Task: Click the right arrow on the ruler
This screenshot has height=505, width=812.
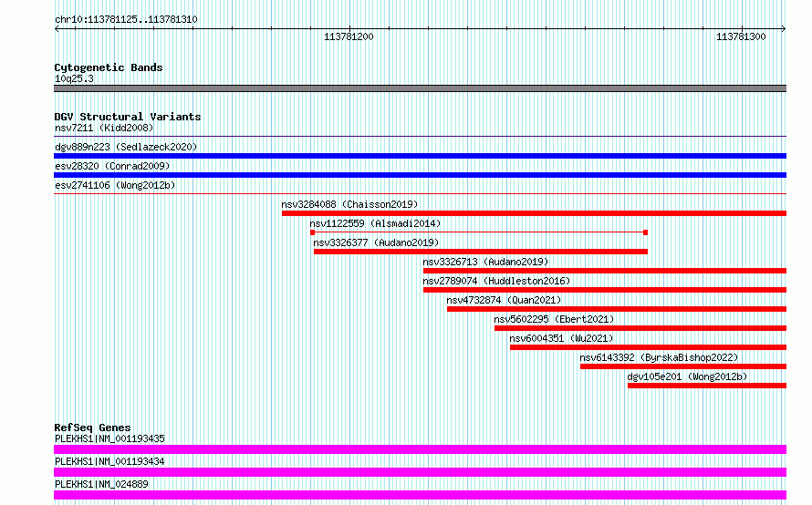Action: pos(784,29)
